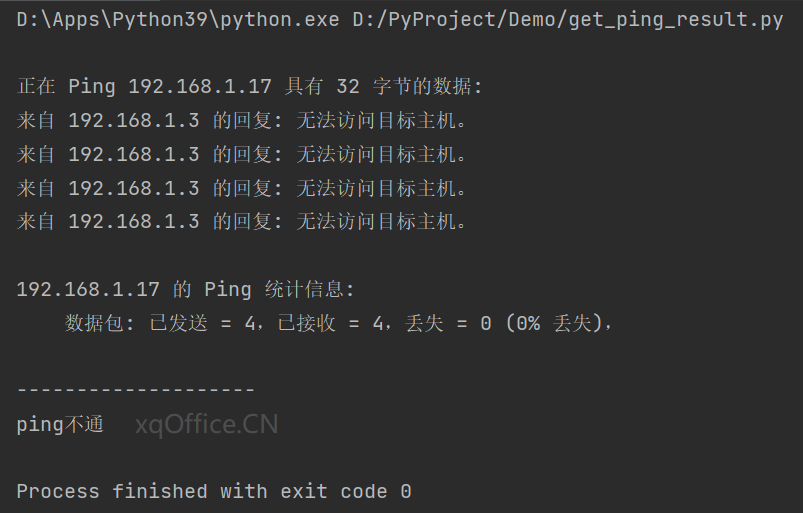The image size is (803, 513).
Task: Click the '数据包:' label in statistics
Action: [x=99, y=323]
